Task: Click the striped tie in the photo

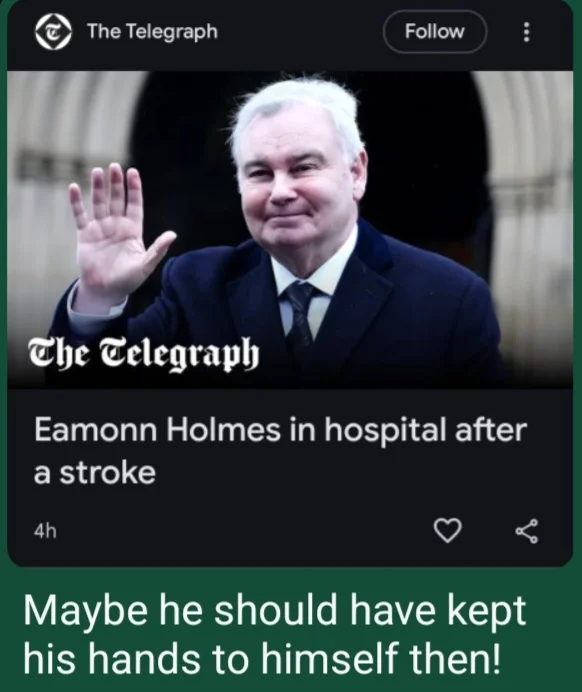Action: coord(301,316)
